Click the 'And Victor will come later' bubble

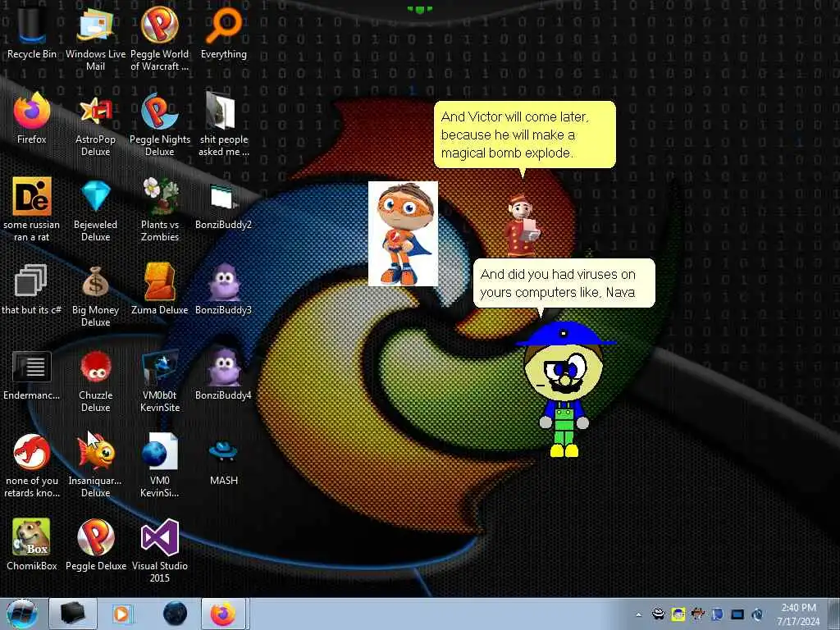[524, 135]
